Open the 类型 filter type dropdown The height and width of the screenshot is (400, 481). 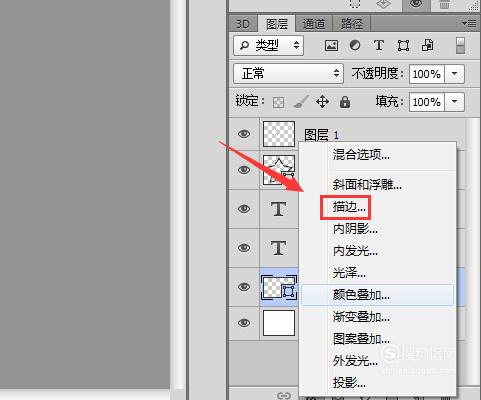pyautogui.click(x=268, y=45)
